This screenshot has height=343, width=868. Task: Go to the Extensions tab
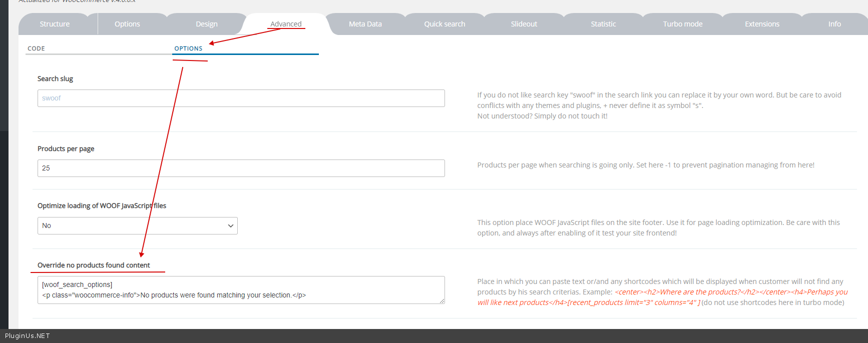tap(762, 24)
